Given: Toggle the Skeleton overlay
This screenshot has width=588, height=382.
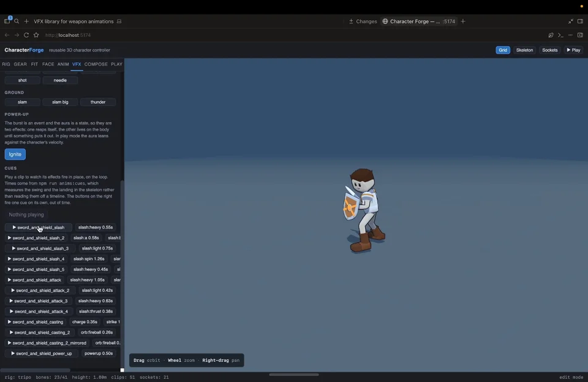Looking at the screenshot, I should (524, 50).
